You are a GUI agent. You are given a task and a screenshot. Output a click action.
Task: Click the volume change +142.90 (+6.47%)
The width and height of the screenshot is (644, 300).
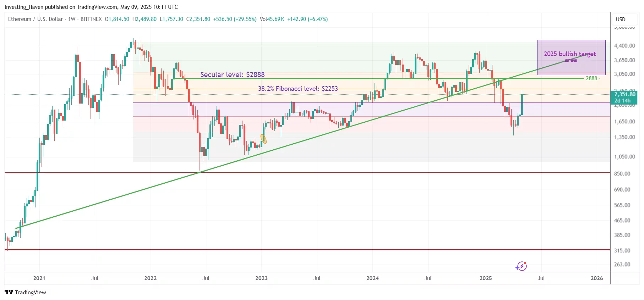pos(307,19)
